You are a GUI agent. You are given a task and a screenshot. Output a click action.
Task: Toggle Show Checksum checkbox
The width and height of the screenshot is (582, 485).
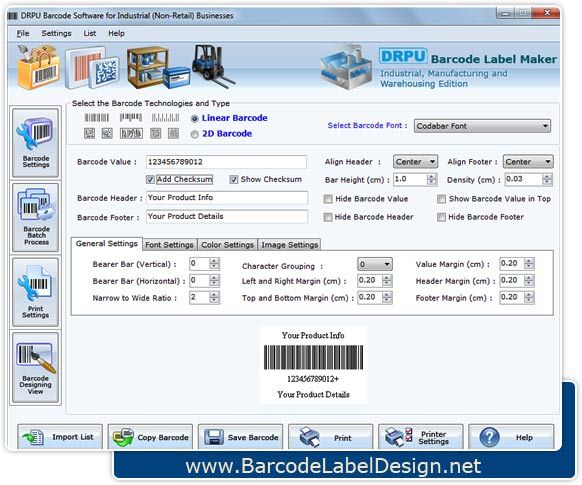coord(233,180)
